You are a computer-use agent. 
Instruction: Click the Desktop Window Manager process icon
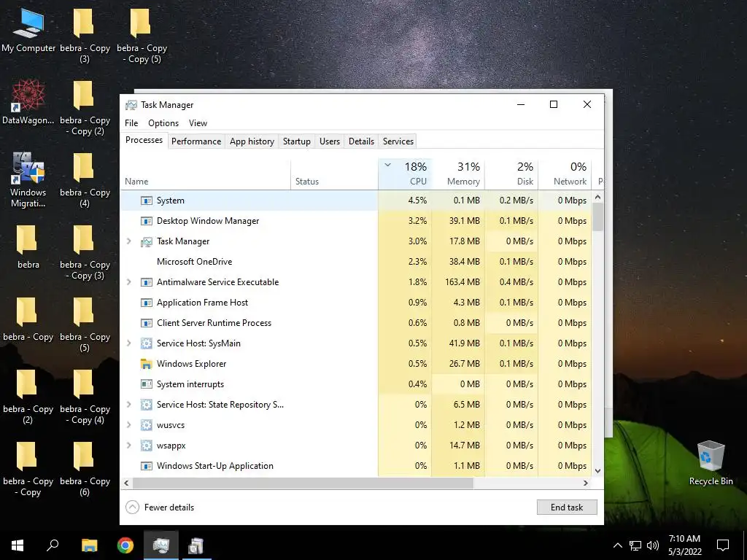(146, 221)
